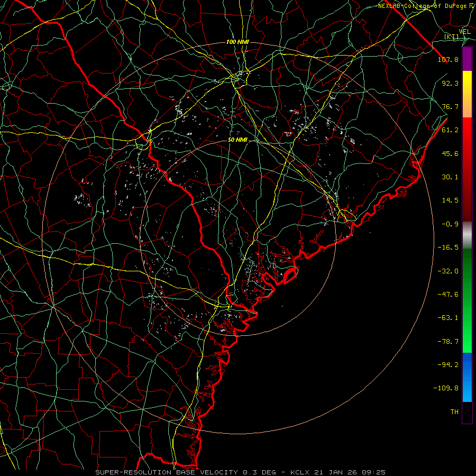476x476 pixels.
Task: Click the 14.5 velocity scale value
Action: (x=450, y=200)
